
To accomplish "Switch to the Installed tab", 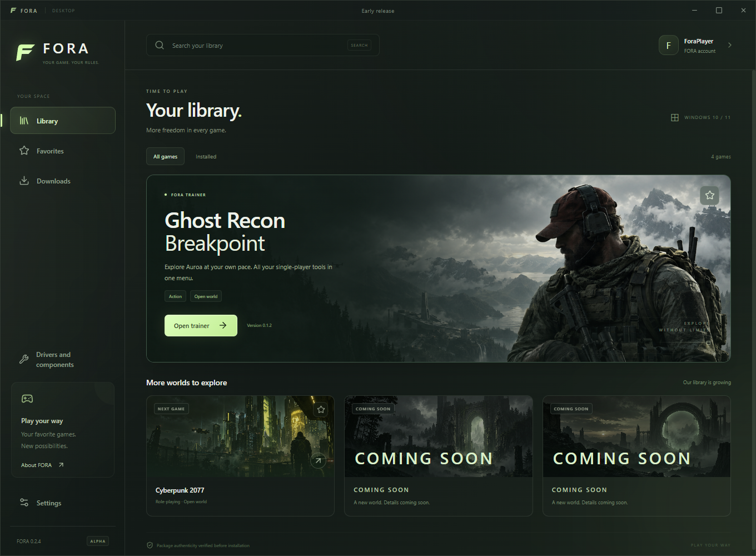I will (x=206, y=156).
